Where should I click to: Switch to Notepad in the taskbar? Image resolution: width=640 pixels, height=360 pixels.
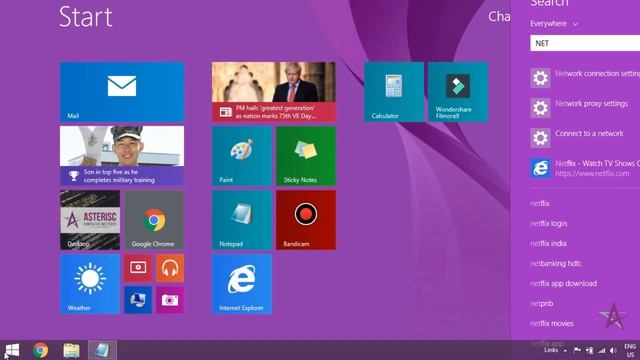coord(102,350)
